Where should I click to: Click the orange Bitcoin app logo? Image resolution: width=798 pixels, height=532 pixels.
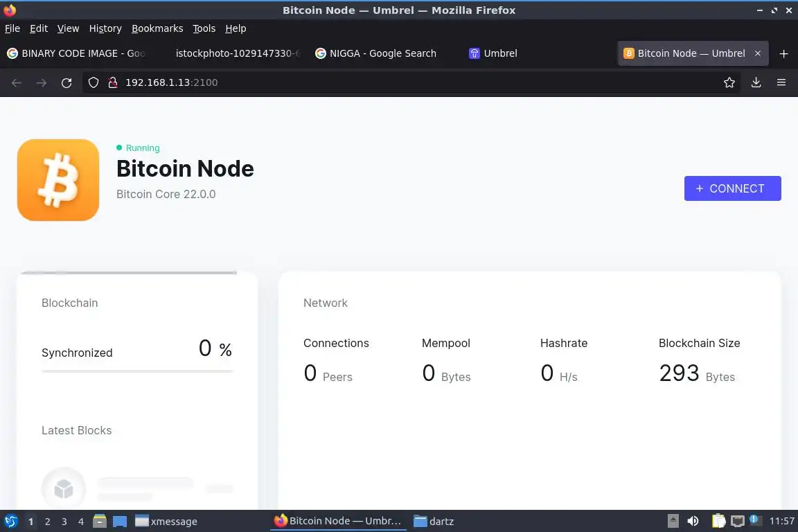pyautogui.click(x=58, y=179)
